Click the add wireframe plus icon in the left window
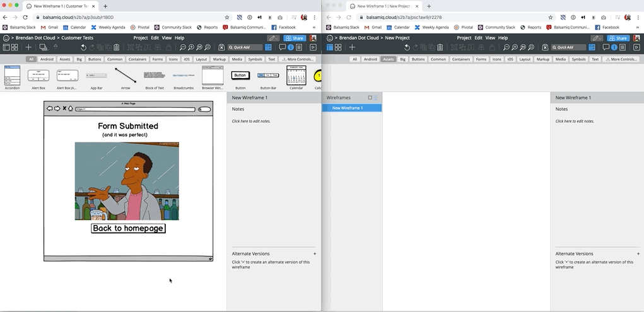This screenshot has width=644, height=312. click(x=28, y=47)
